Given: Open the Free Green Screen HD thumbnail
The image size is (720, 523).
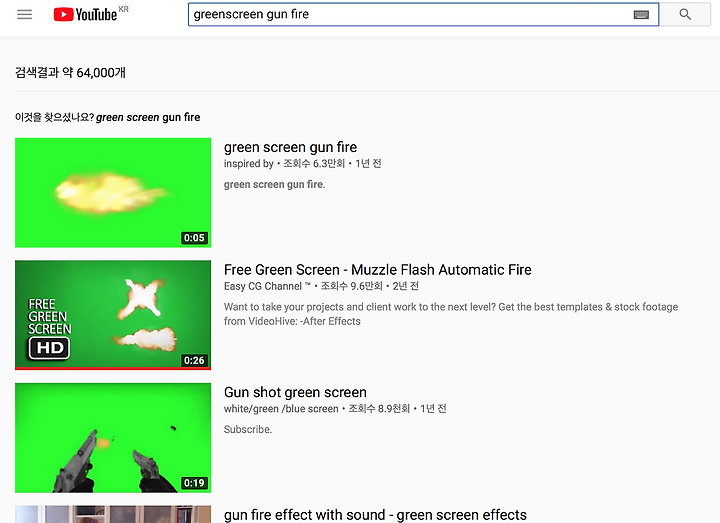Looking at the screenshot, I should click(x=113, y=315).
